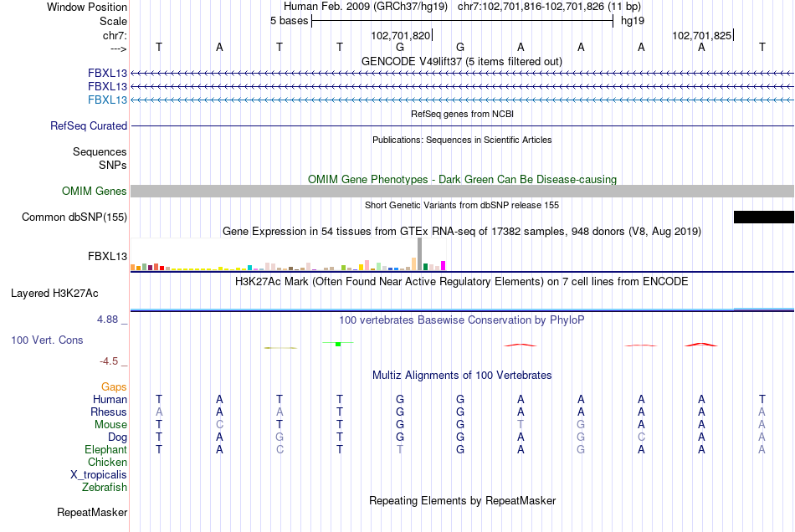795x532 pixels.
Task: Click the faded C base in the Dog row
Action: click(x=641, y=437)
